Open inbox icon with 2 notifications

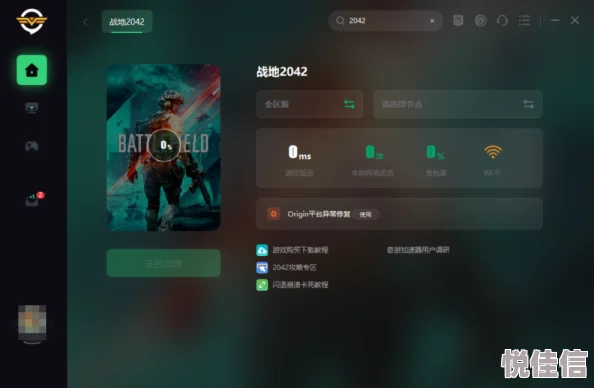(33, 199)
